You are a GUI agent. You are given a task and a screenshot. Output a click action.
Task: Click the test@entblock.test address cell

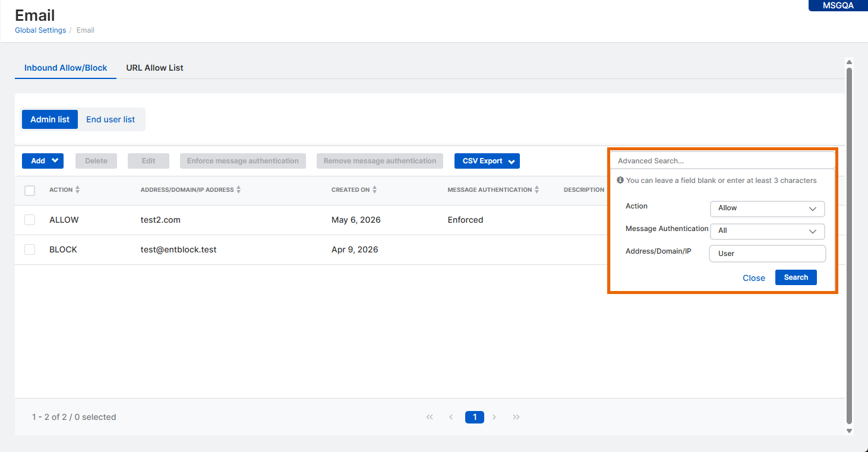tap(179, 249)
